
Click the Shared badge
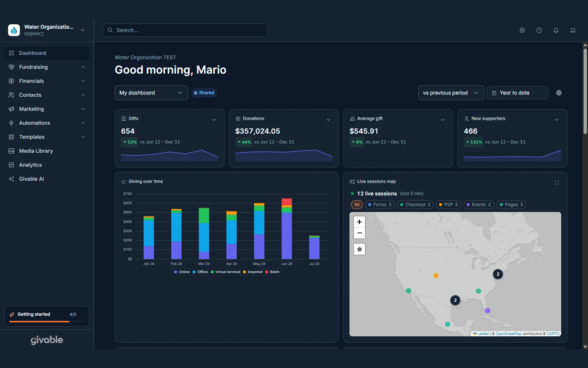point(204,93)
